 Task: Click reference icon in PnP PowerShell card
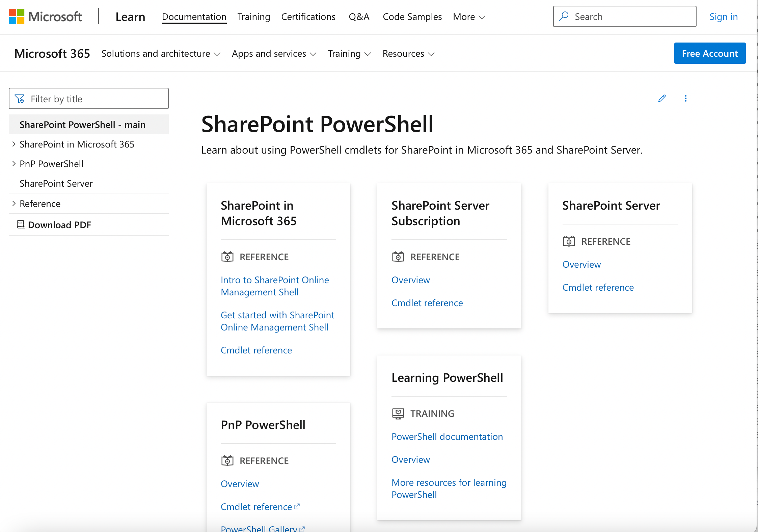coord(227,461)
